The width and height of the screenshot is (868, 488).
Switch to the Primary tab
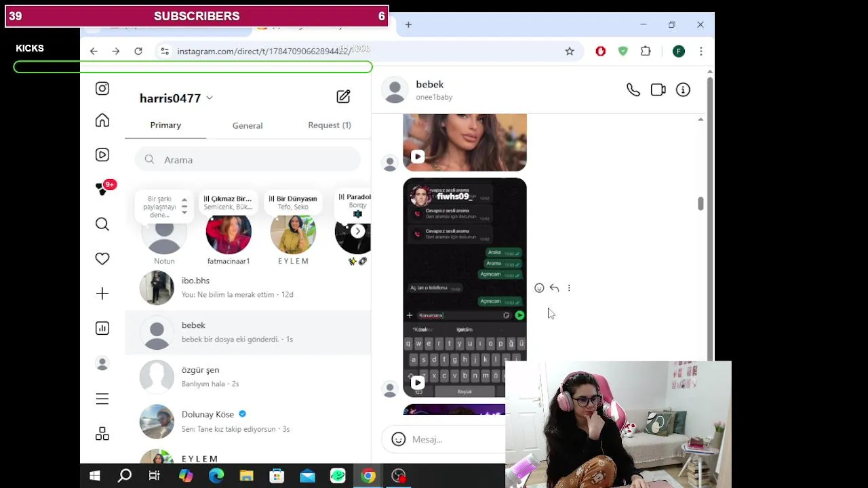coord(165,125)
